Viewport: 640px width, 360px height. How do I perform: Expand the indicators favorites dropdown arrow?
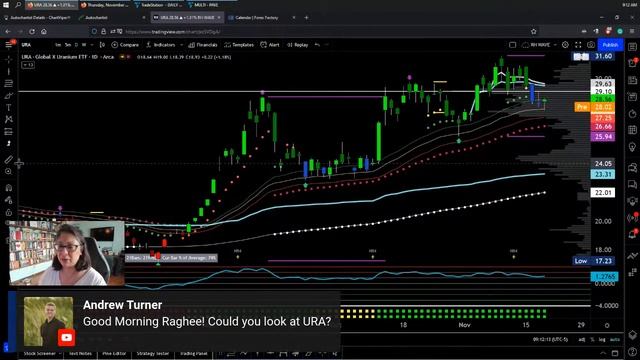click(x=181, y=45)
